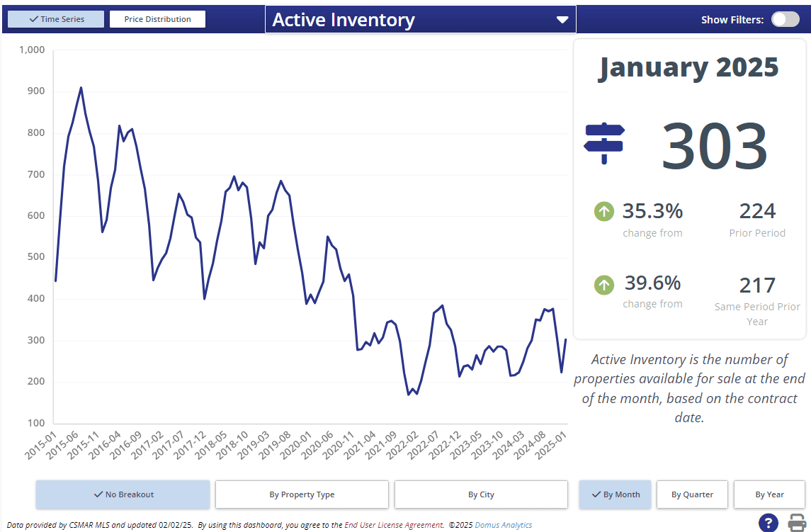Image resolution: width=811 pixels, height=532 pixels.
Task: Open the Domus Analytics link
Action: coord(503,525)
